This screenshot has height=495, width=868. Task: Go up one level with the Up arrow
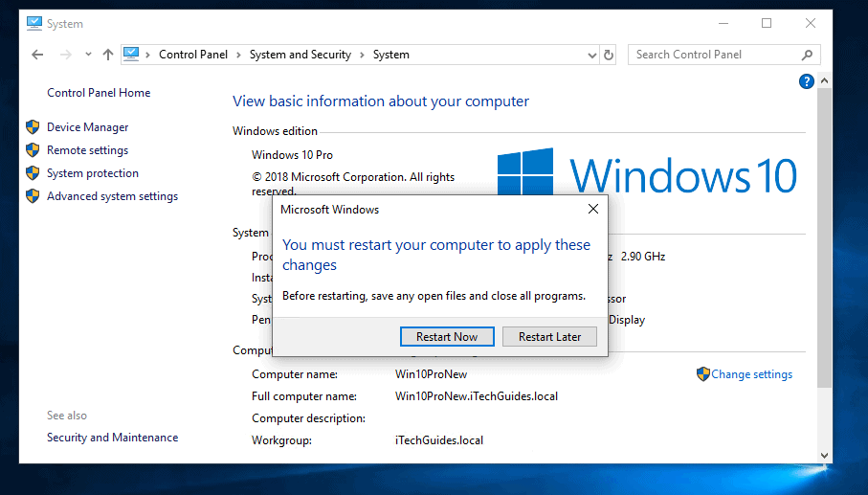(107, 55)
